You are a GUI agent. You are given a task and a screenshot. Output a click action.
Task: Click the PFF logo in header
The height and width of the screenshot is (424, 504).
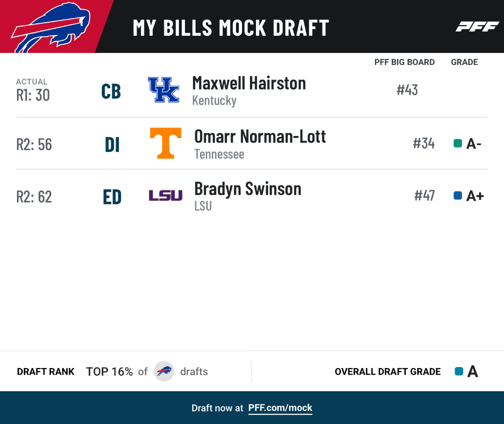click(477, 27)
